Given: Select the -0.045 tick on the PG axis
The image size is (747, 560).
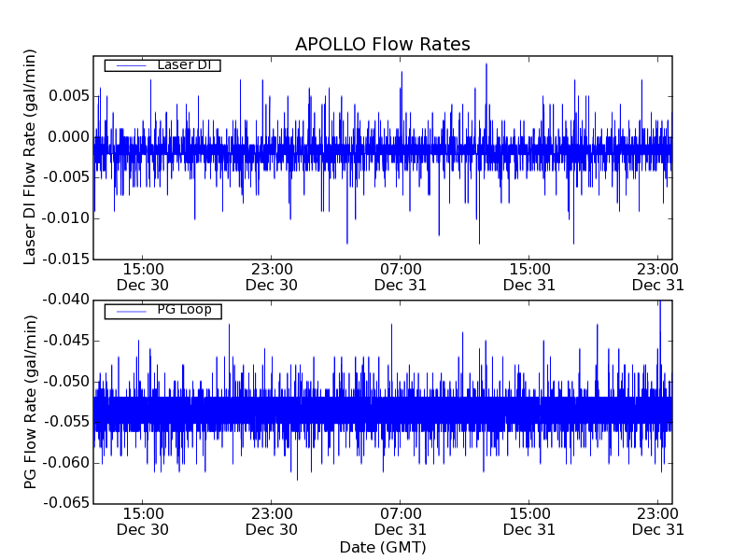Looking at the screenshot, I should pos(66,341).
